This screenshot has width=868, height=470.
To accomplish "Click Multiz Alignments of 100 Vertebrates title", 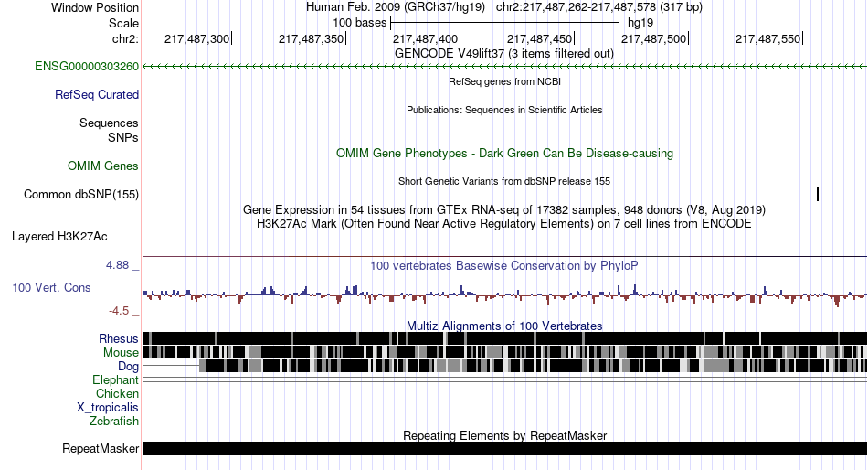I will tap(504, 326).
